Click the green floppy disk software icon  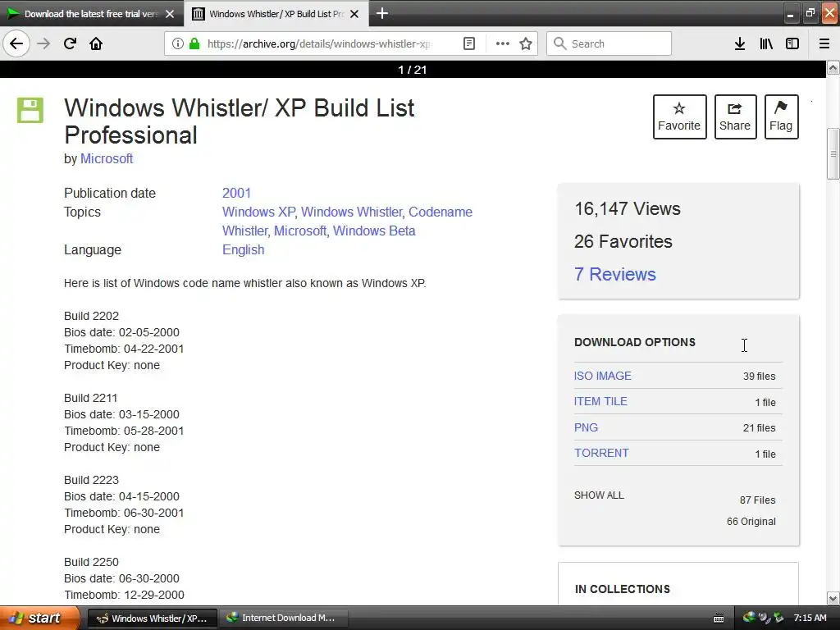[x=30, y=111]
